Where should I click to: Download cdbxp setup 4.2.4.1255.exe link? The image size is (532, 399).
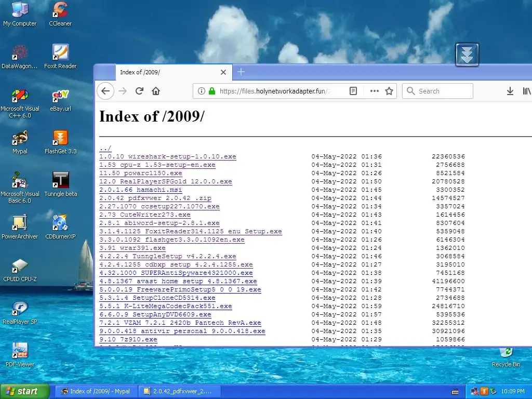pos(176,264)
